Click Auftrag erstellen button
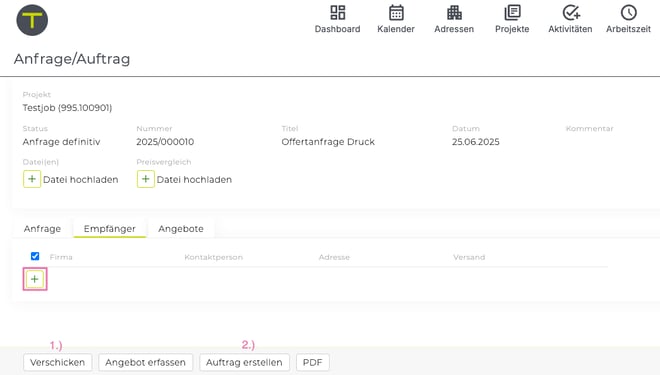 point(244,362)
